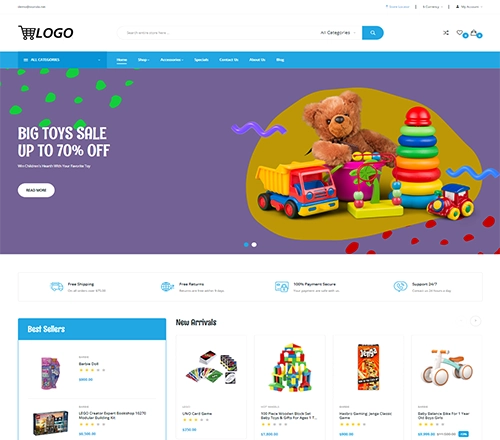Click the Free Shipping truck icon

click(57, 286)
